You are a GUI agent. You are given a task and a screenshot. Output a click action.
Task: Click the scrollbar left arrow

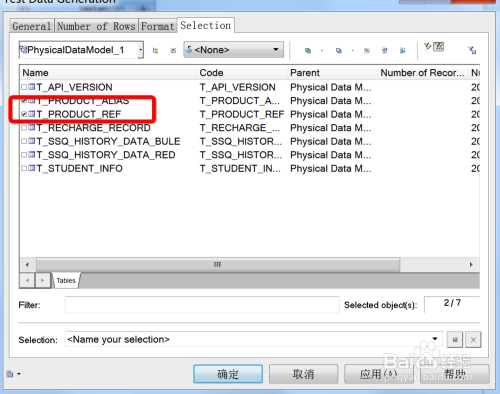coord(27,265)
